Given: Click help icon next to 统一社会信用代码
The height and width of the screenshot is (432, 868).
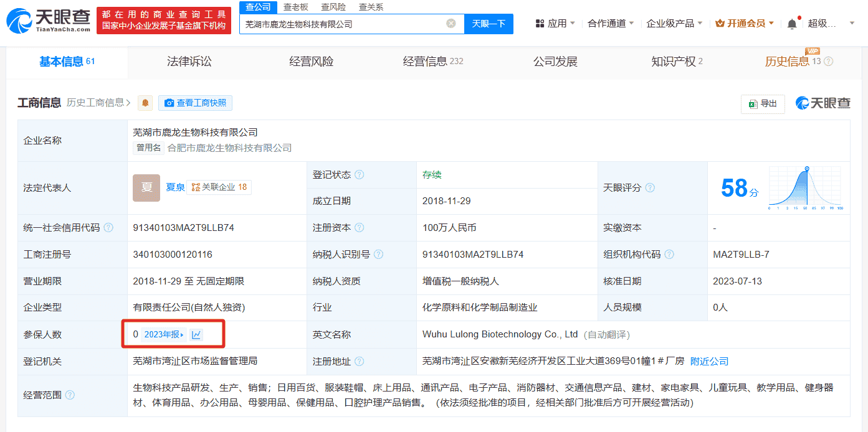Looking at the screenshot, I should 109,228.
